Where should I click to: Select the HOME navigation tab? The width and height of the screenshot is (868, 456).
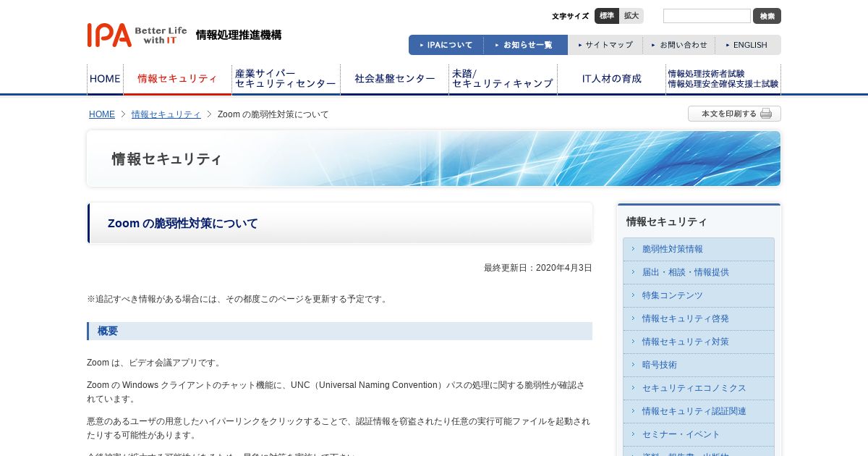coord(105,79)
